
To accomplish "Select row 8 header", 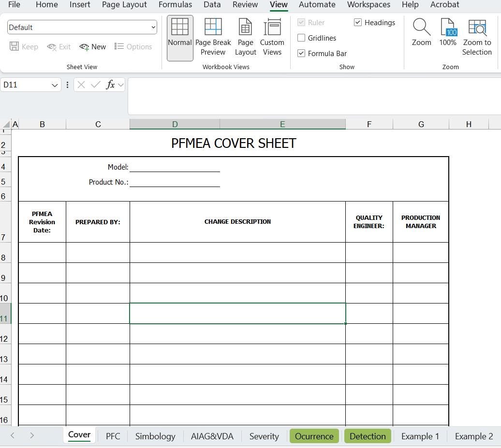I will coord(5,253).
